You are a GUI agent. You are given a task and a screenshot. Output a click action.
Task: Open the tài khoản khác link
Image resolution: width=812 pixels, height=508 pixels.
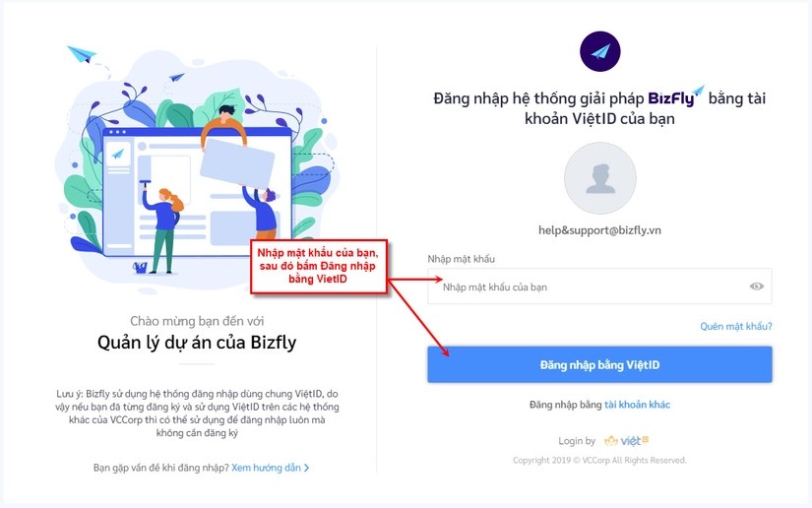click(x=637, y=405)
